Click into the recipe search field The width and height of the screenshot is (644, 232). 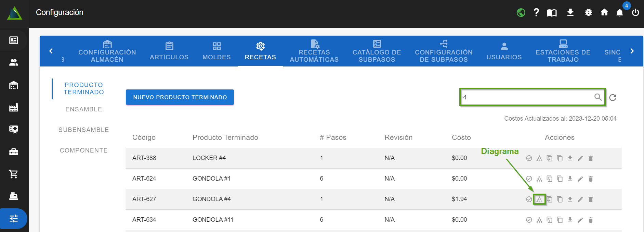tap(527, 97)
